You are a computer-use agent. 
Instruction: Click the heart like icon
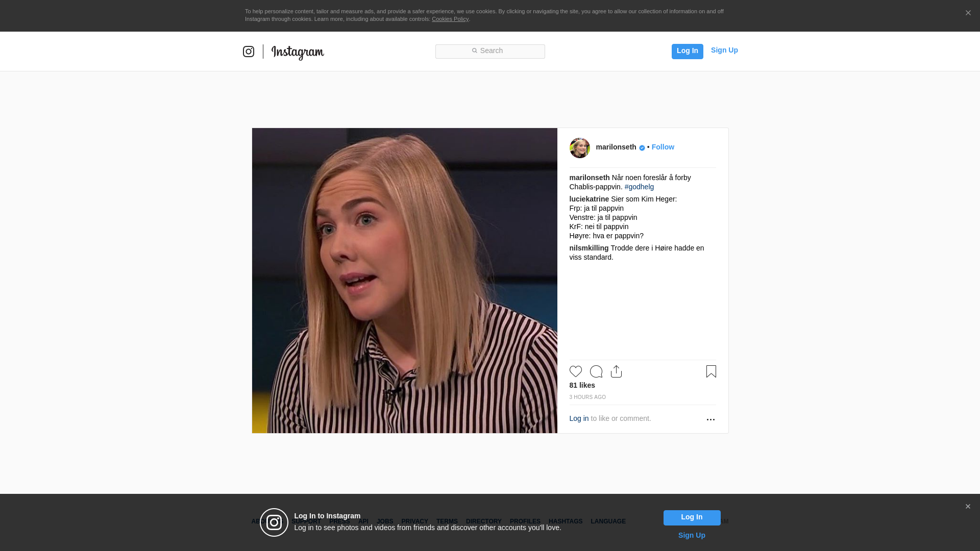(x=575, y=371)
